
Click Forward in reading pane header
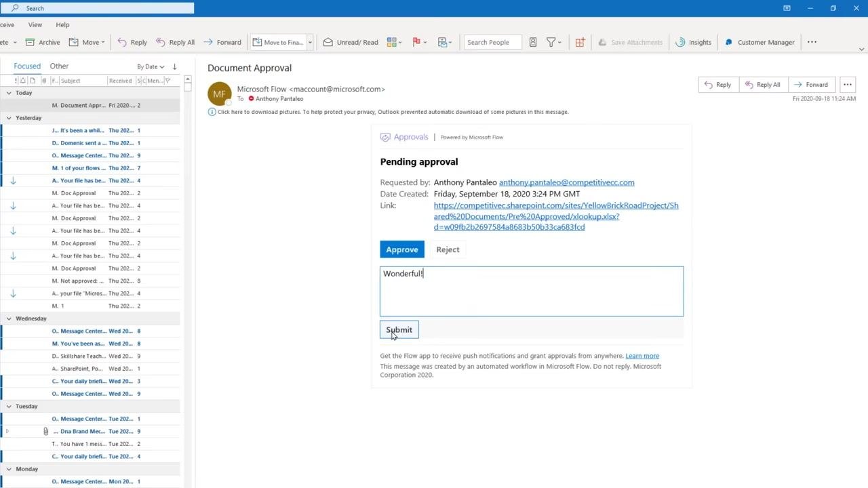click(x=811, y=85)
